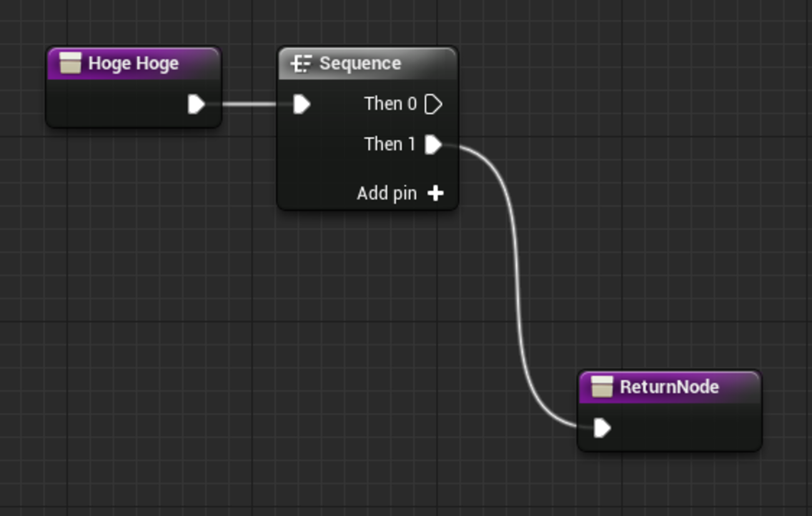Screen dimensions: 812x516
Task: Click the wire between Hoge Hoge and Sequence
Action: click(250, 104)
